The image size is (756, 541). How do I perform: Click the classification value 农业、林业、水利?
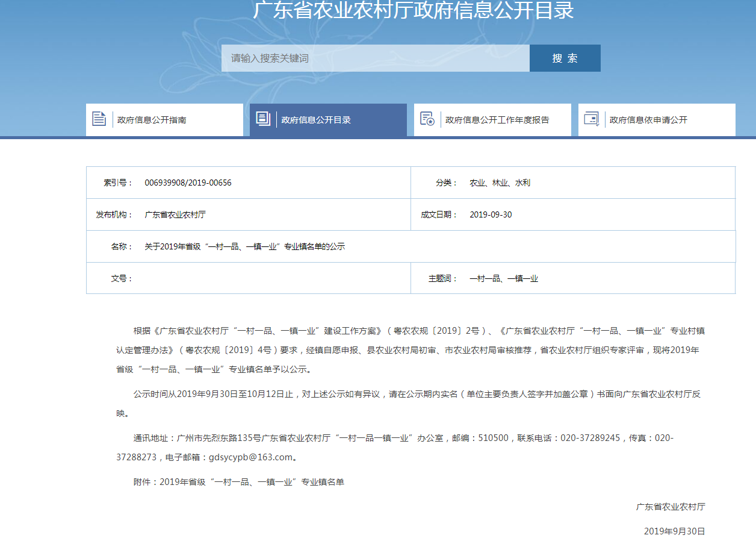point(500,183)
